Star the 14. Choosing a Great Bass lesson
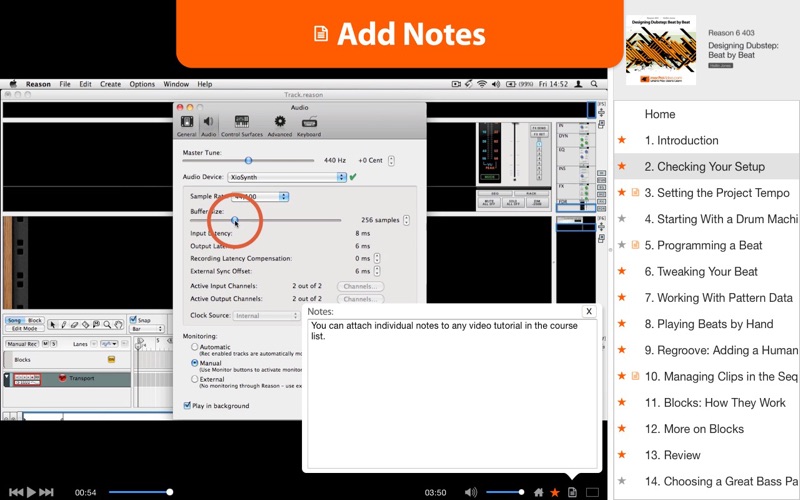The height and width of the screenshot is (500, 800). coord(621,481)
